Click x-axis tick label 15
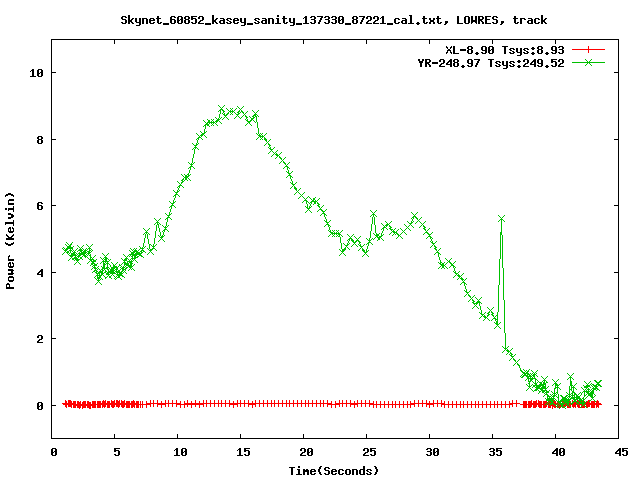 (243, 452)
